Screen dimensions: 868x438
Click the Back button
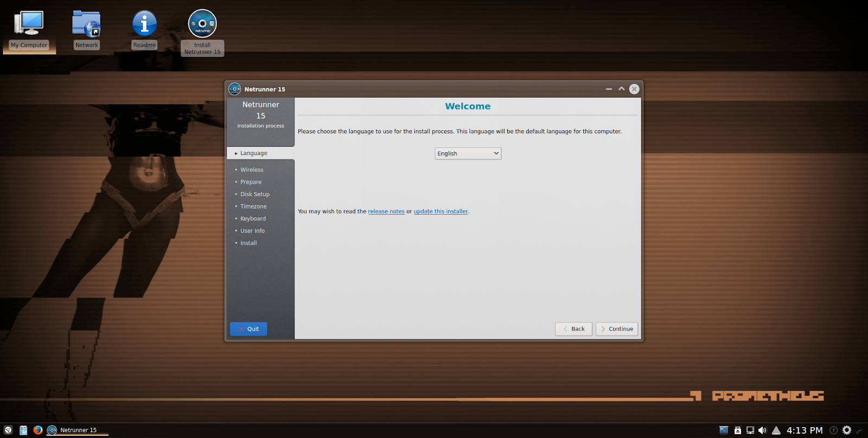point(573,329)
